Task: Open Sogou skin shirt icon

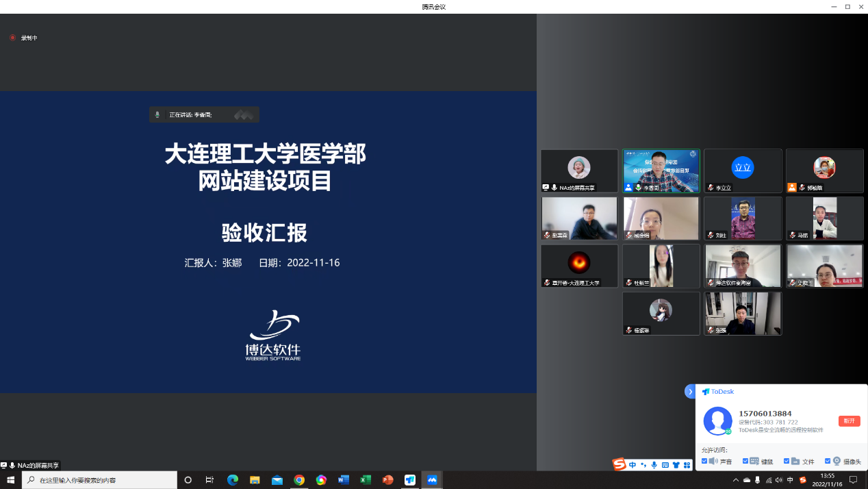Action: pos(676,465)
